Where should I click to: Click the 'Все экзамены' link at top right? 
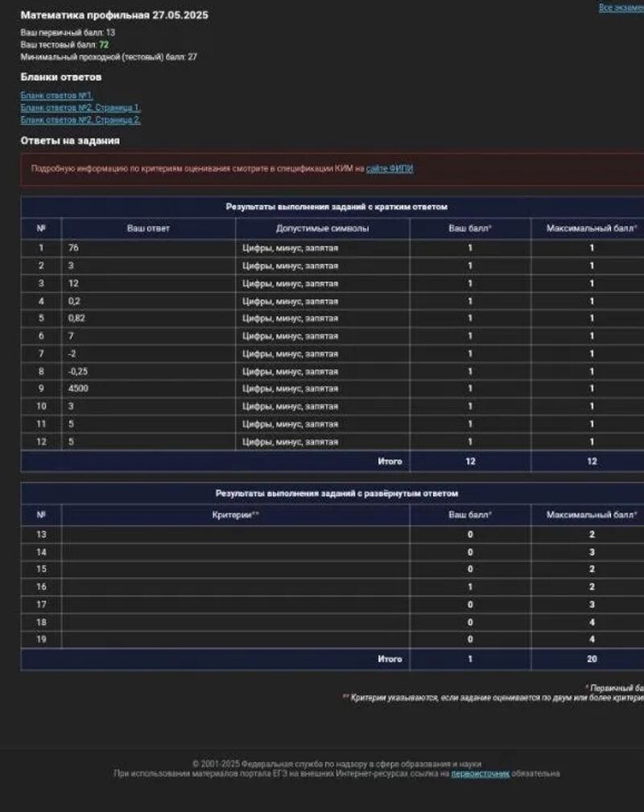click(x=621, y=7)
